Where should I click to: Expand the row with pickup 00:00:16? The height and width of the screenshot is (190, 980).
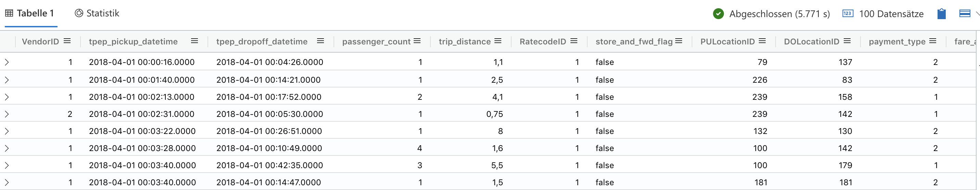pyautogui.click(x=7, y=62)
